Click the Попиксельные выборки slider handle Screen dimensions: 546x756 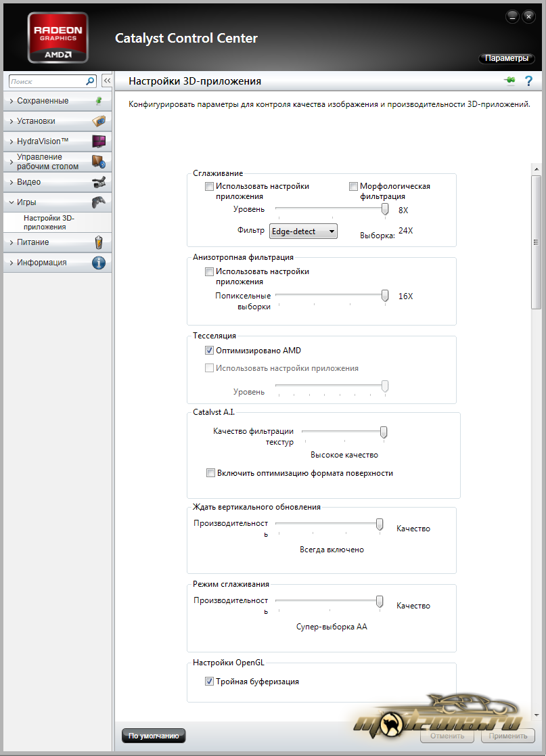pyautogui.click(x=384, y=296)
